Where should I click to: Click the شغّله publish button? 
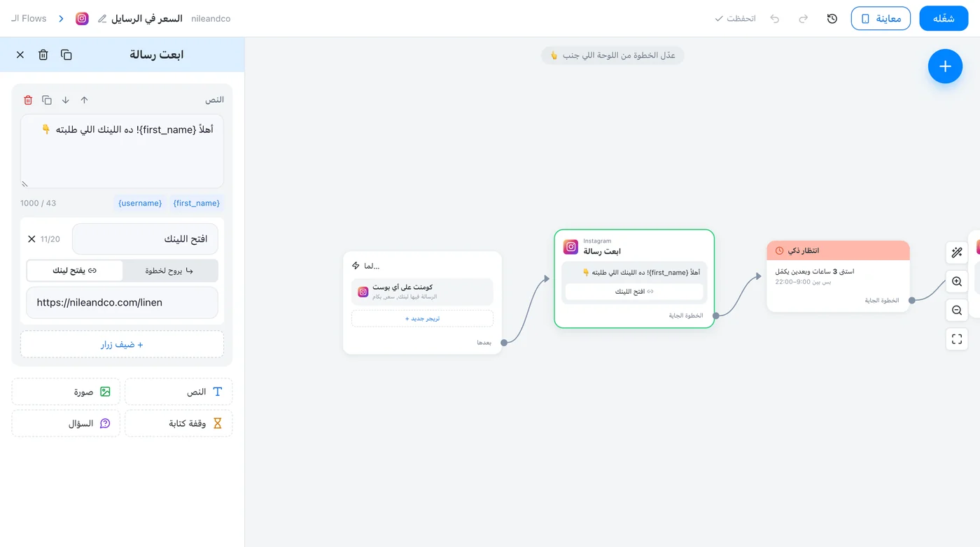pyautogui.click(x=944, y=19)
